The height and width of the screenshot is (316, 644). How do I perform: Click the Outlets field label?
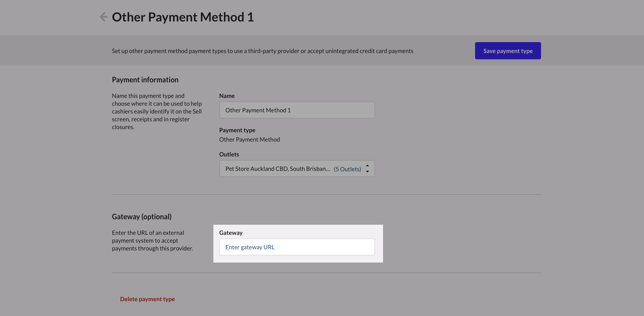tap(229, 154)
